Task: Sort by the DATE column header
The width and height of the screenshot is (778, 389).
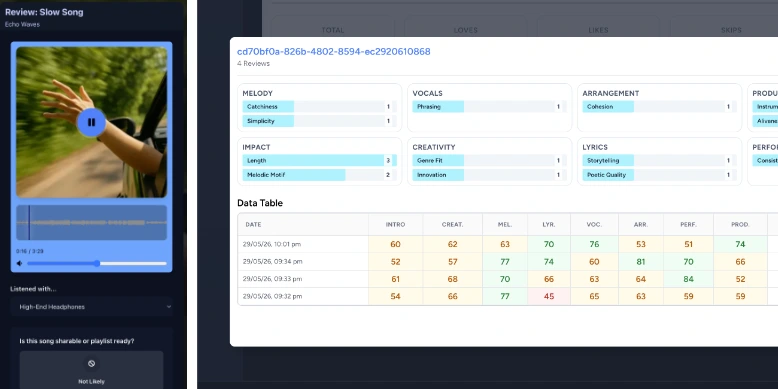Action: point(303,225)
